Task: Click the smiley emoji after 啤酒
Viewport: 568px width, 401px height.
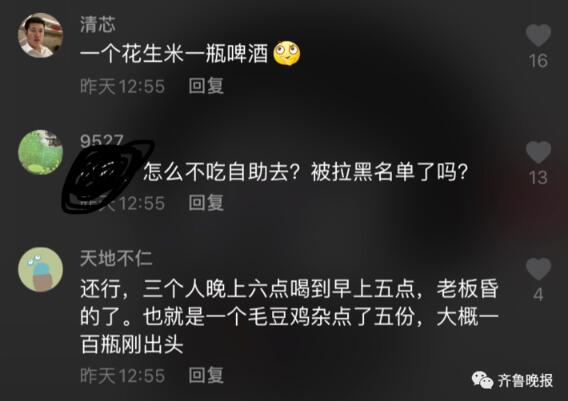Action: coord(287,54)
